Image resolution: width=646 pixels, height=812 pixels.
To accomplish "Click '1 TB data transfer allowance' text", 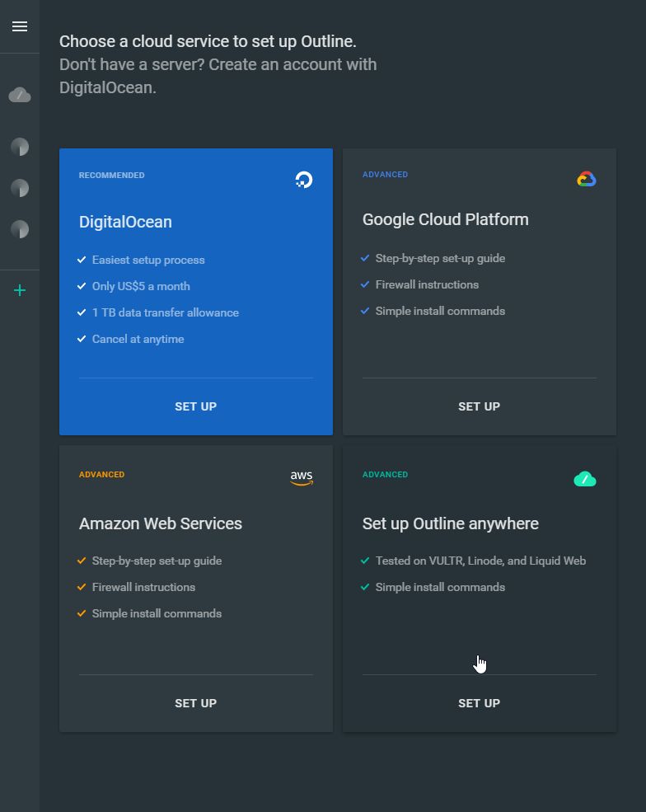I will [x=165, y=312].
